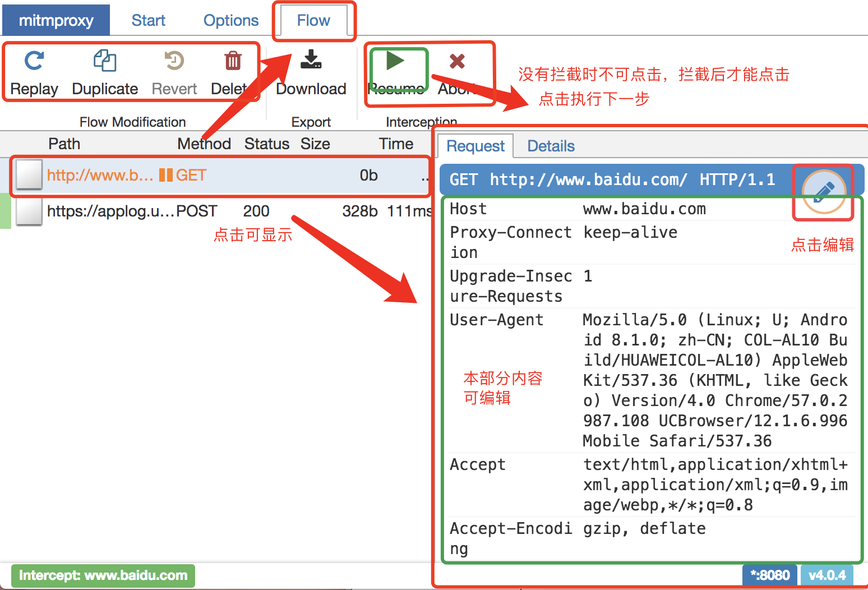Switch to the Details tab

coord(551,146)
